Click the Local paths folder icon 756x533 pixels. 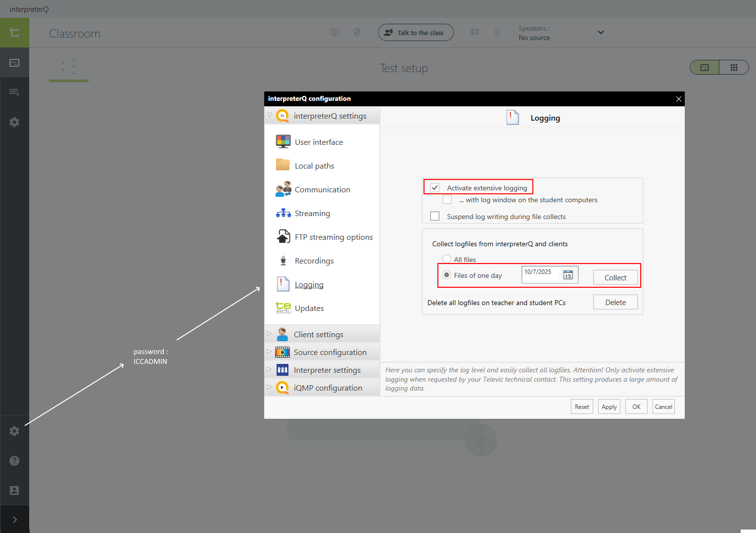pyautogui.click(x=283, y=165)
